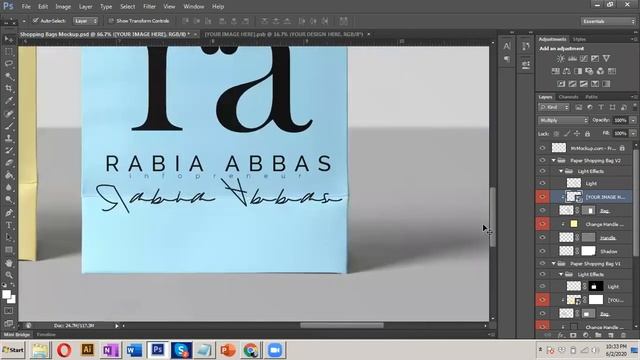Viewport: 640px width, 360px height.
Task: Switch to the Channels tab
Action: tap(568, 97)
